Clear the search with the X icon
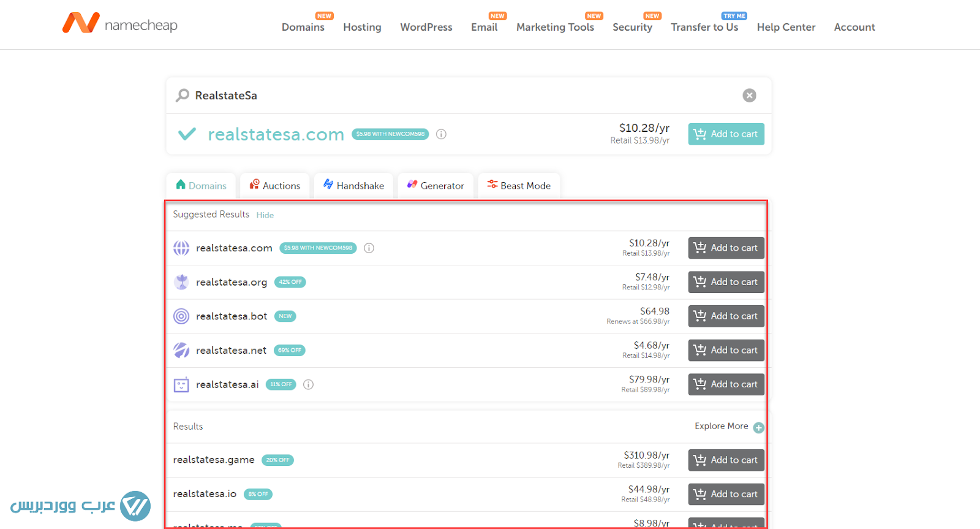Viewport: 980px width, 529px height. coord(749,96)
